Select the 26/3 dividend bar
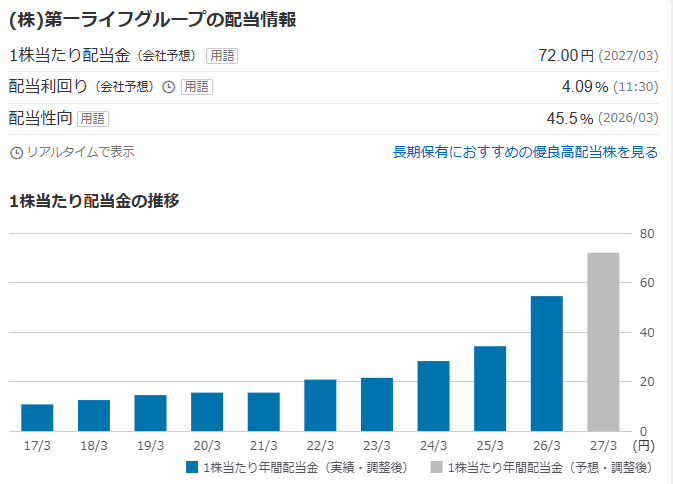This screenshot has width=673, height=484. [x=546, y=363]
